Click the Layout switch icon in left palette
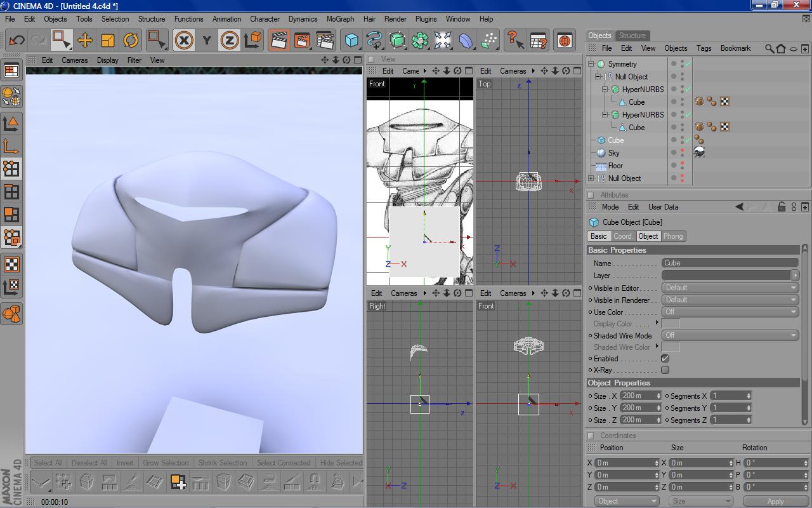The width and height of the screenshot is (812, 508). click(11, 71)
